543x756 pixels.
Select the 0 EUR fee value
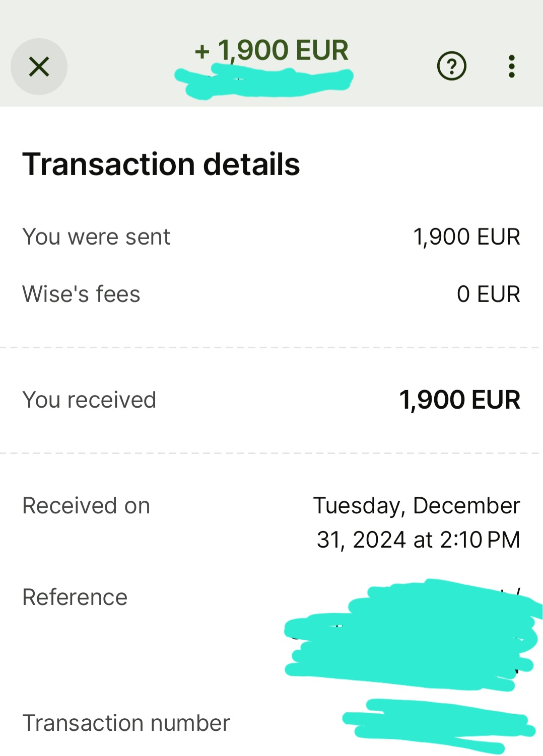point(488,294)
